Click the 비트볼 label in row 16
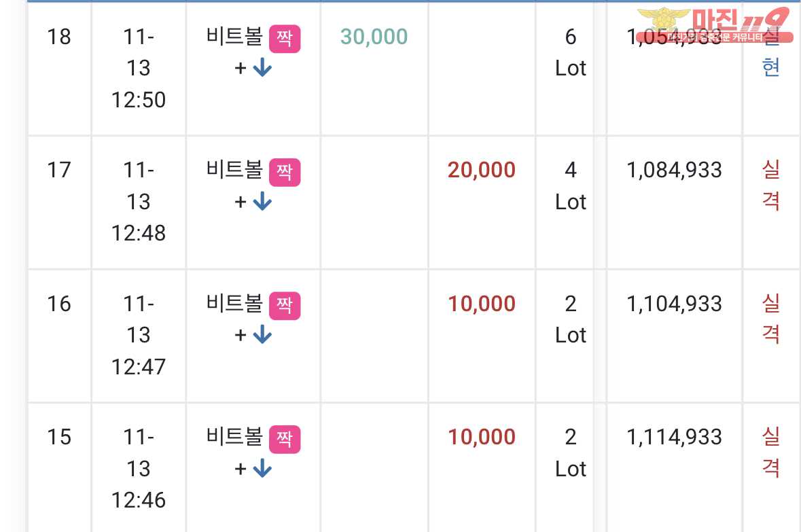 (234, 304)
